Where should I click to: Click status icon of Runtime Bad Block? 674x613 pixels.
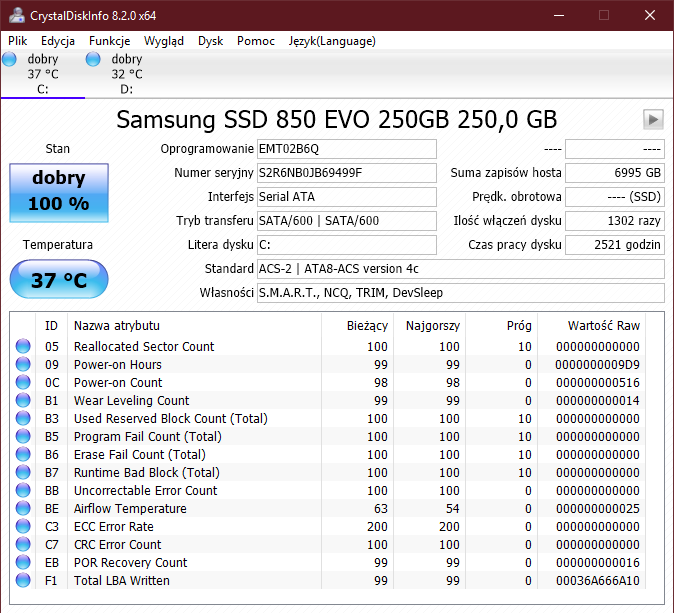[23, 472]
